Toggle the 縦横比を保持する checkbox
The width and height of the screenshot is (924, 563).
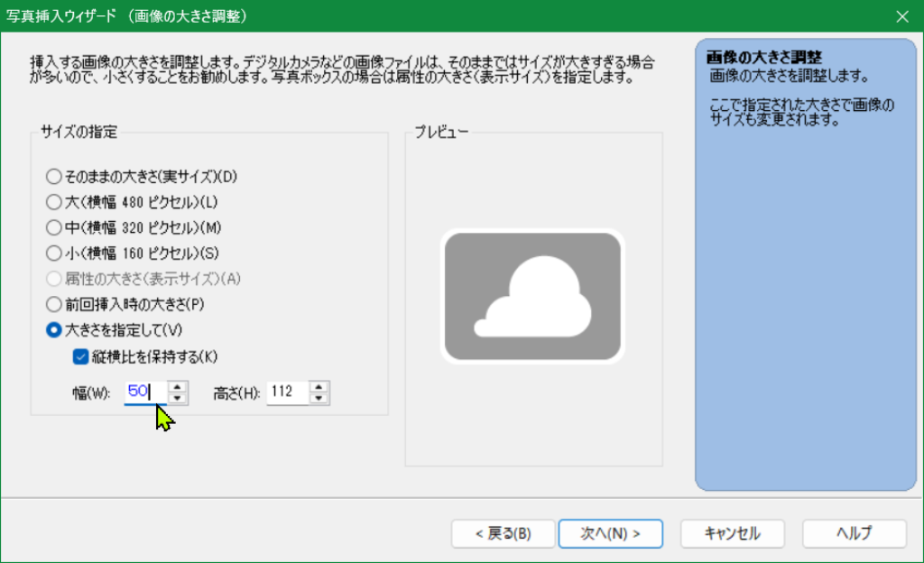click(x=80, y=355)
